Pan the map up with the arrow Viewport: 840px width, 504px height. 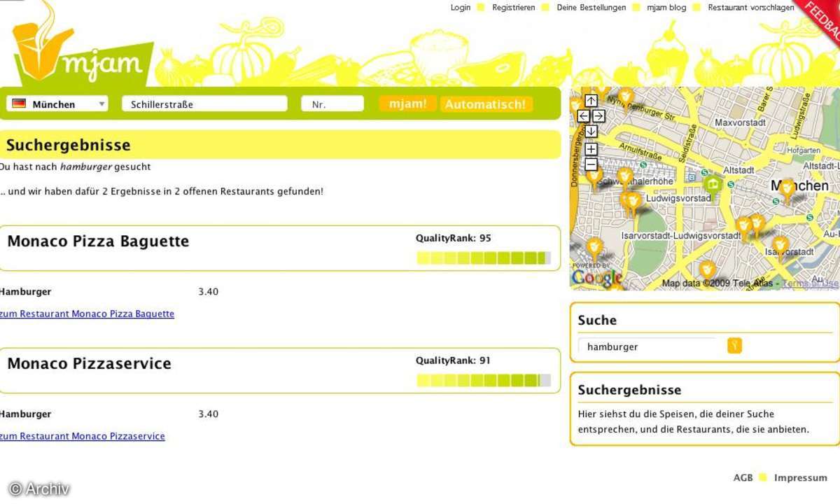click(x=591, y=101)
